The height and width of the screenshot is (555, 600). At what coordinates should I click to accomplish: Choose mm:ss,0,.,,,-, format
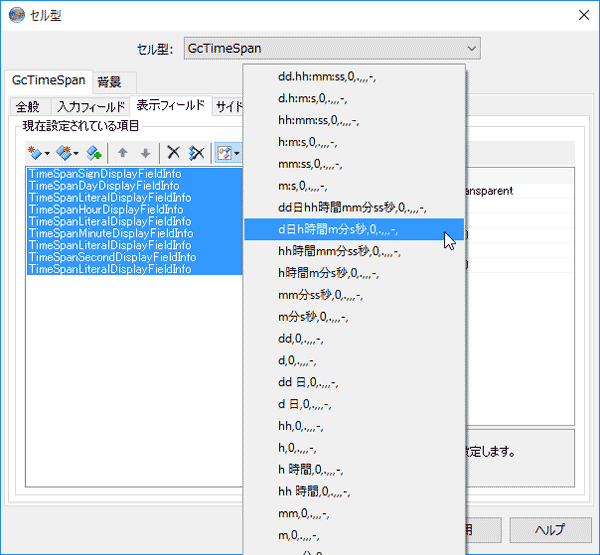[x=354, y=164]
